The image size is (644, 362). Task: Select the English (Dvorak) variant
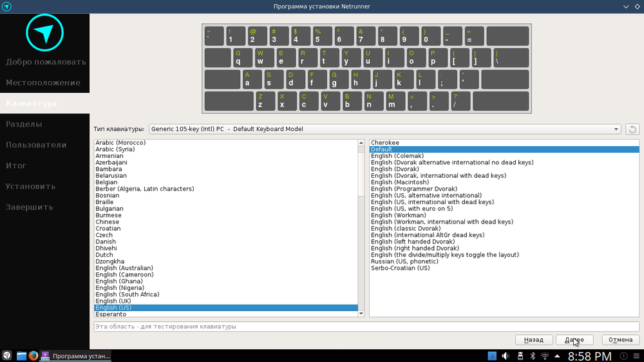pos(504,169)
